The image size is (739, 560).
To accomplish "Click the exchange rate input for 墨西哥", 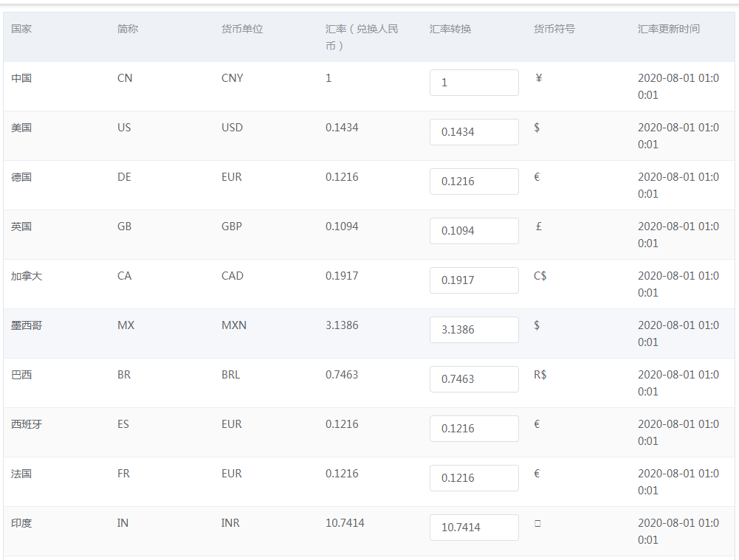I will click(x=474, y=330).
